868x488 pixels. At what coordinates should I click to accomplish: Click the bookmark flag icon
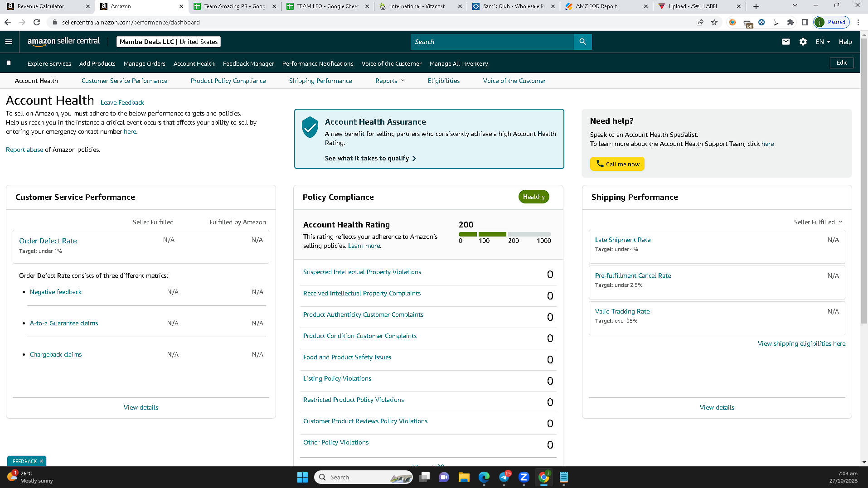tap(9, 63)
